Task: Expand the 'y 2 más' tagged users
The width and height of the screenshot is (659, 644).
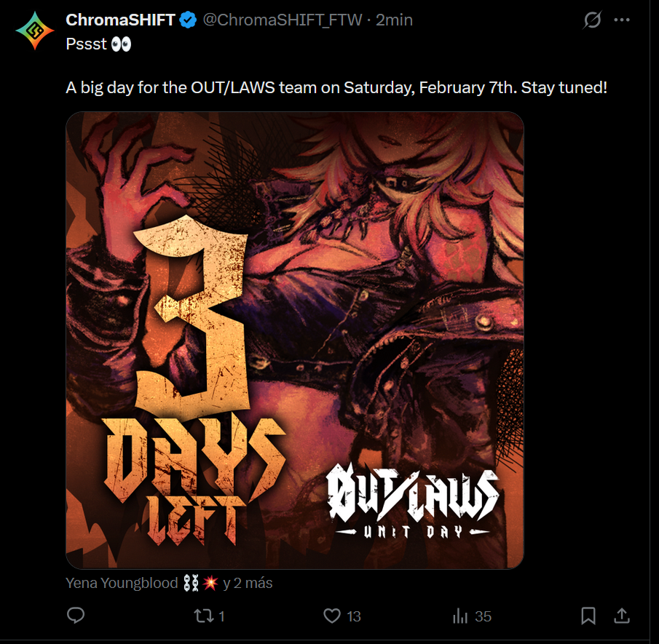Action: click(x=248, y=583)
